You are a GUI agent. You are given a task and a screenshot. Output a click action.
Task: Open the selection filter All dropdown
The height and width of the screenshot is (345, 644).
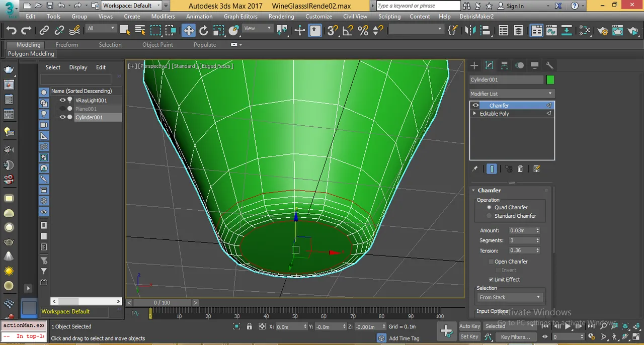point(101,29)
